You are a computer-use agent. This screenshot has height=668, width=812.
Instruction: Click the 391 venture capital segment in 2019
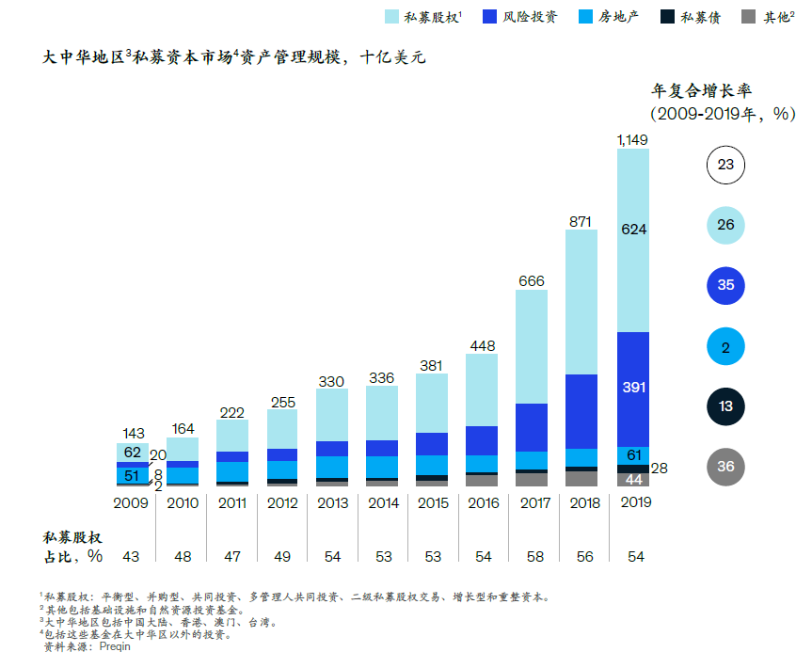(x=633, y=390)
